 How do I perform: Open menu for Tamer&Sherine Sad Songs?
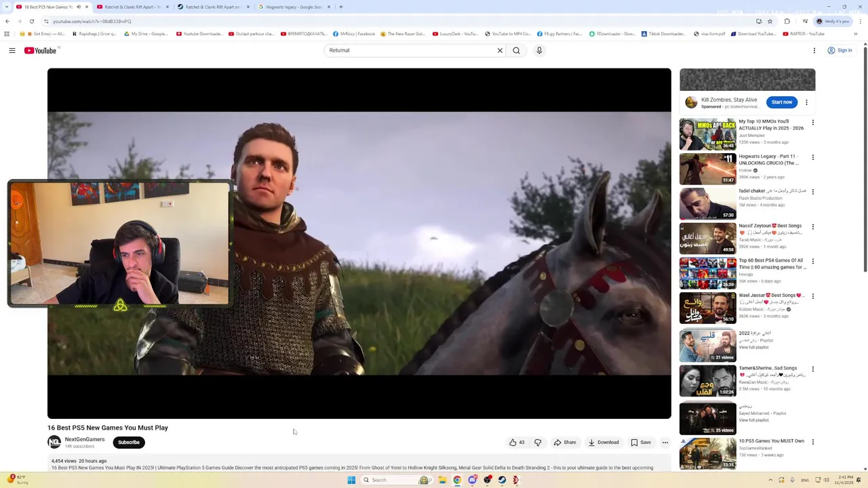point(813,369)
